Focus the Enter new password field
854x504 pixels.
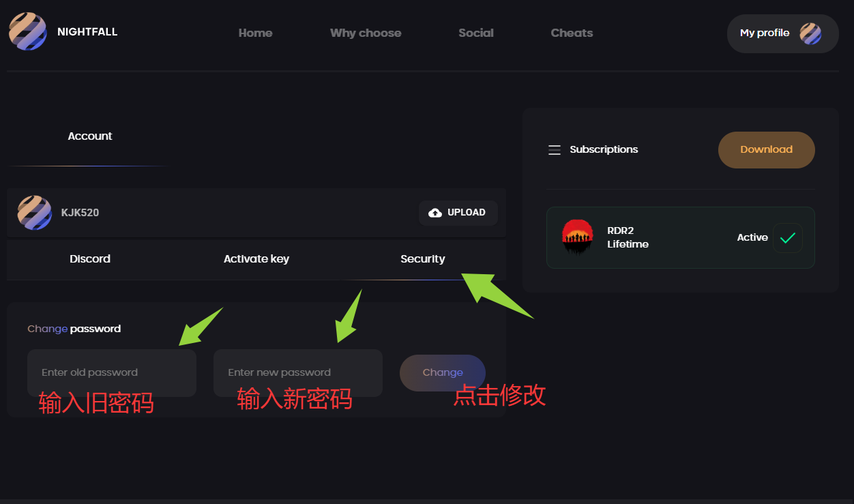[x=298, y=373]
